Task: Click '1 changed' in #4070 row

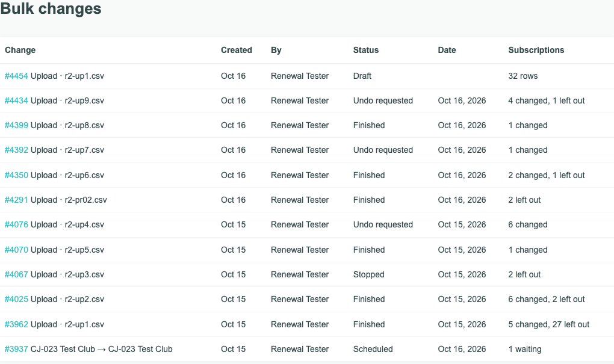Action: point(528,250)
